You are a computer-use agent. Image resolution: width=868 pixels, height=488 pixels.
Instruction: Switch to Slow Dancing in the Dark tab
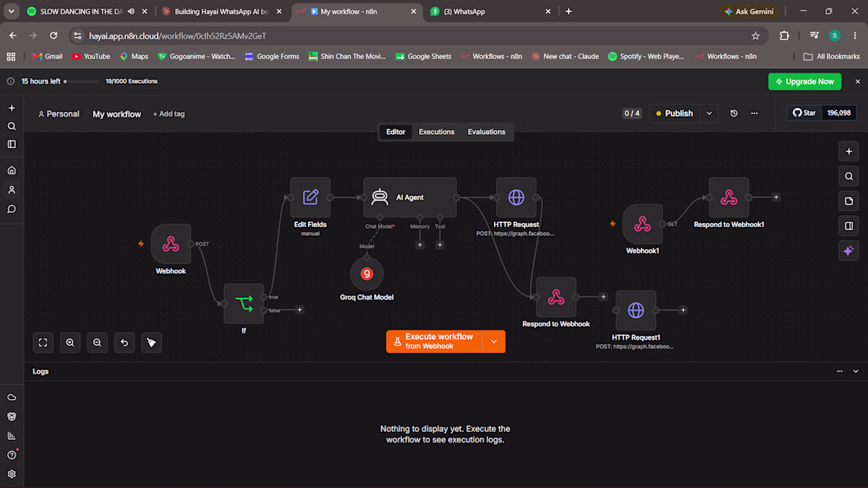[80, 11]
